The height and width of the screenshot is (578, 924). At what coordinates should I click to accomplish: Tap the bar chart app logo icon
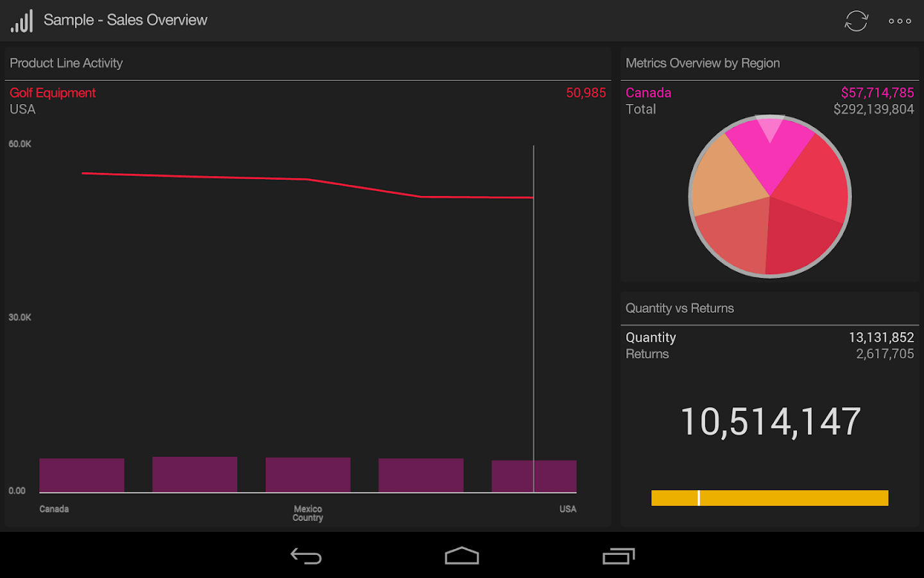(x=21, y=20)
